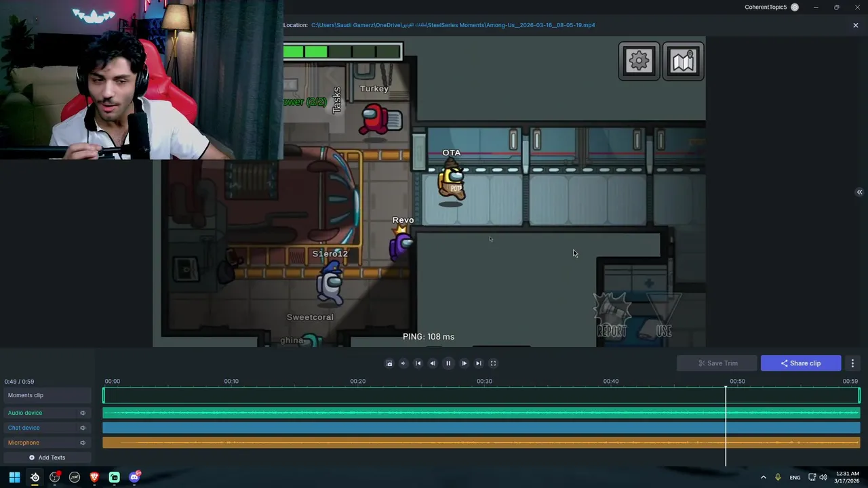Viewport: 868px width, 488px height.
Task: Click the blue chat device track bar
Action: 481,428
